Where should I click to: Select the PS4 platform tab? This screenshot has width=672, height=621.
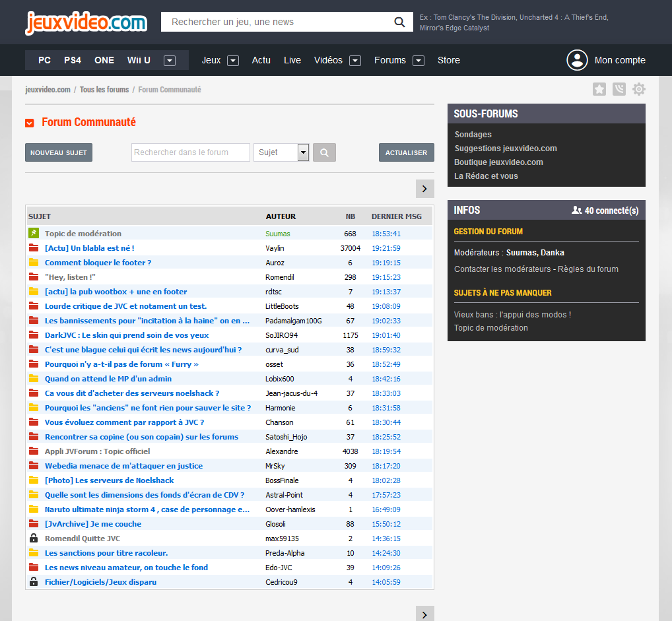coord(73,60)
